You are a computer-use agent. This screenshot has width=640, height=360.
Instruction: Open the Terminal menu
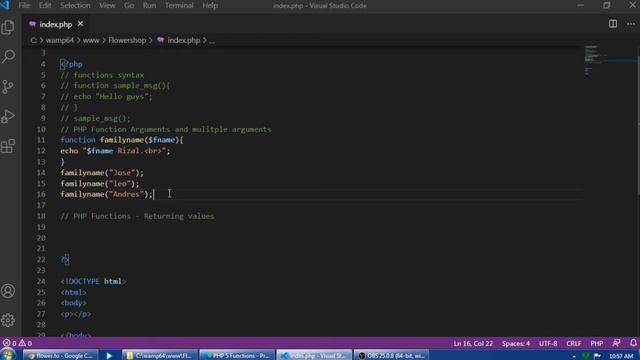tap(179, 5)
